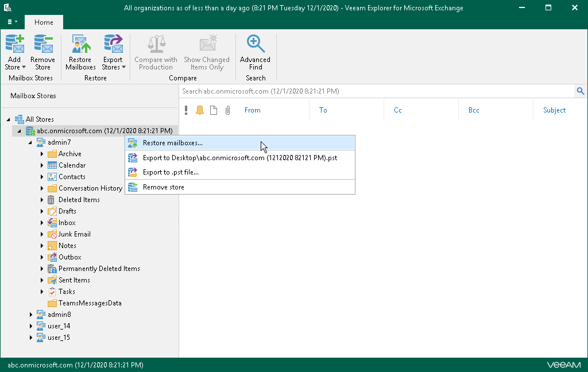Click the Contacts folder icon
The width and height of the screenshot is (588, 372).
tap(52, 177)
